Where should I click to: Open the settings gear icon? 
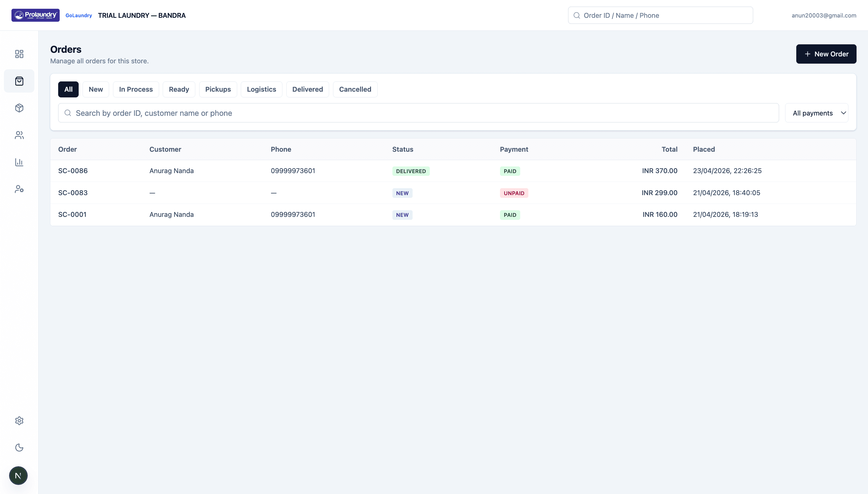tap(19, 421)
